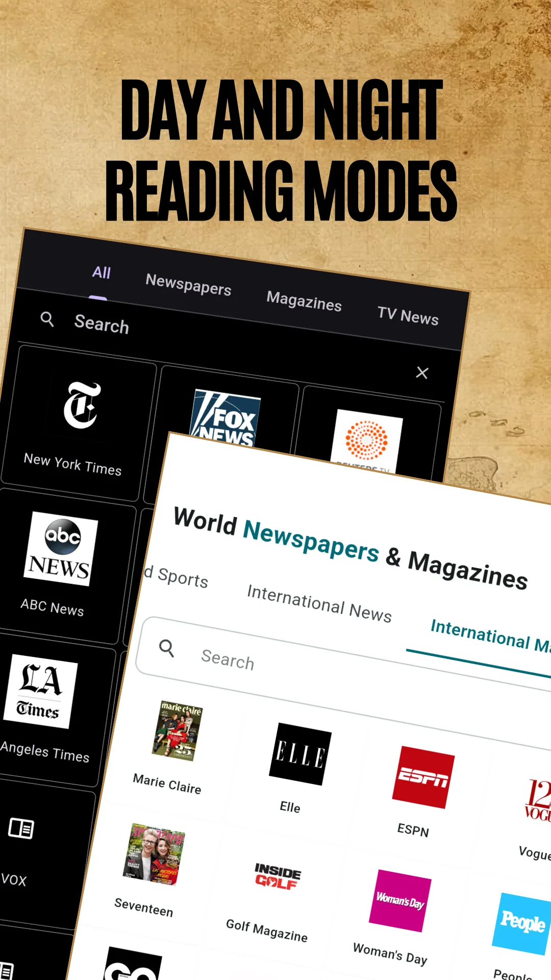Select the VOX label
The width and height of the screenshot is (551, 980).
point(14,879)
